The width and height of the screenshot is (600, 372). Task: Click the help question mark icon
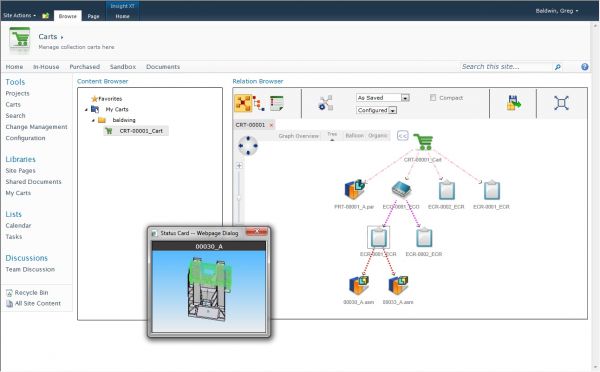[x=585, y=67]
